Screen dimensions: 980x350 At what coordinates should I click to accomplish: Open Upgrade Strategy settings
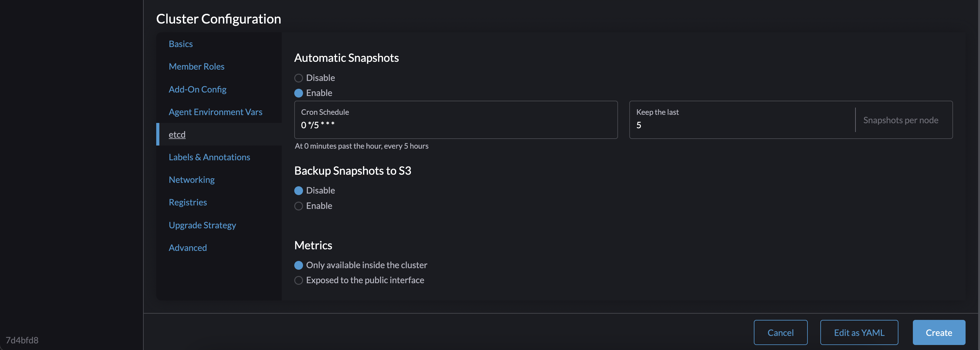(202, 225)
